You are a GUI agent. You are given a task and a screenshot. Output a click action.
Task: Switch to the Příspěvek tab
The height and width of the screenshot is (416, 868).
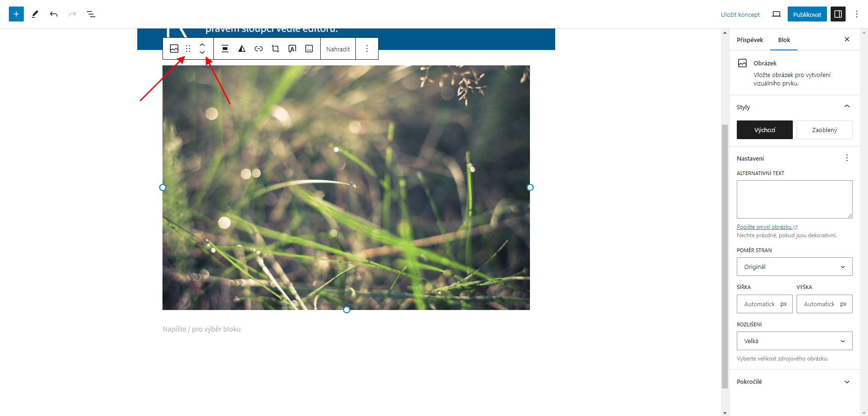(750, 40)
